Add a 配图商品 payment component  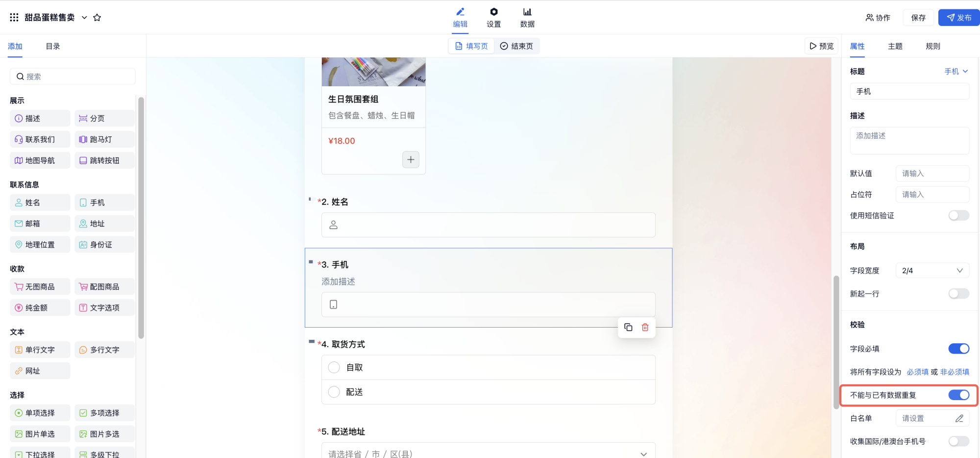point(104,287)
